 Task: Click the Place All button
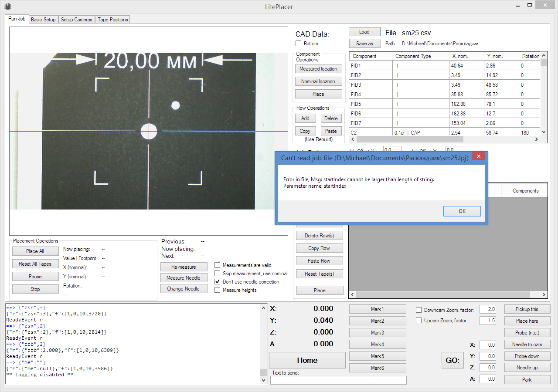click(x=35, y=251)
